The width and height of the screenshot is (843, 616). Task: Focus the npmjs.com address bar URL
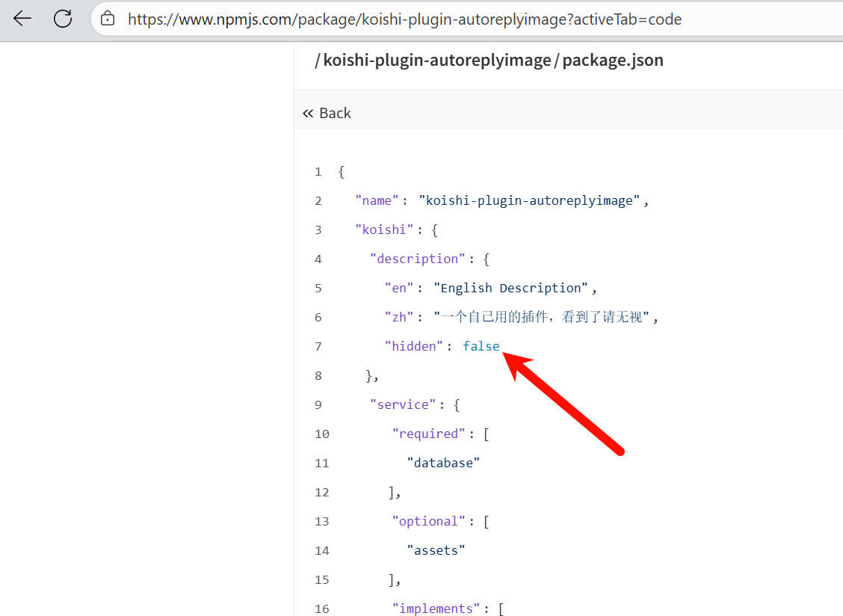click(404, 19)
